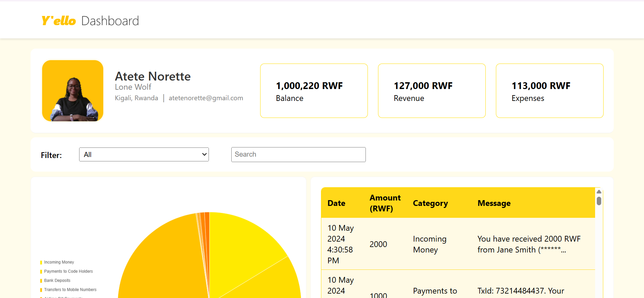Click the transactions table scrollbar thumb
The image size is (644, 298).
pyautogui.click(x=599, y=201)
